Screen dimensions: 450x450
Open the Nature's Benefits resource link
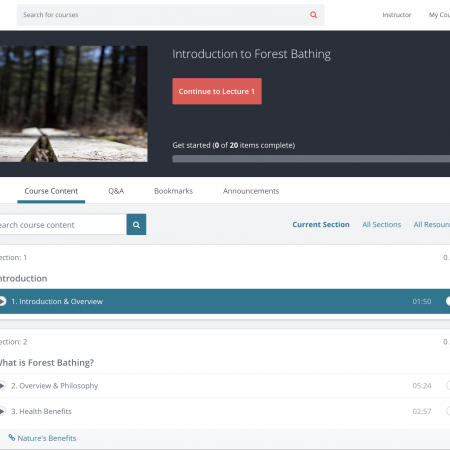[x=47, y=438]
